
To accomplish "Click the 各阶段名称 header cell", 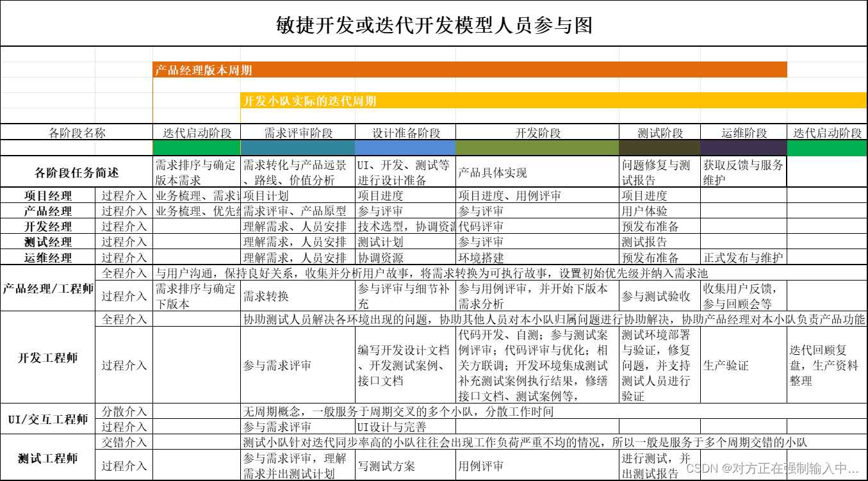I will (77, 133).
